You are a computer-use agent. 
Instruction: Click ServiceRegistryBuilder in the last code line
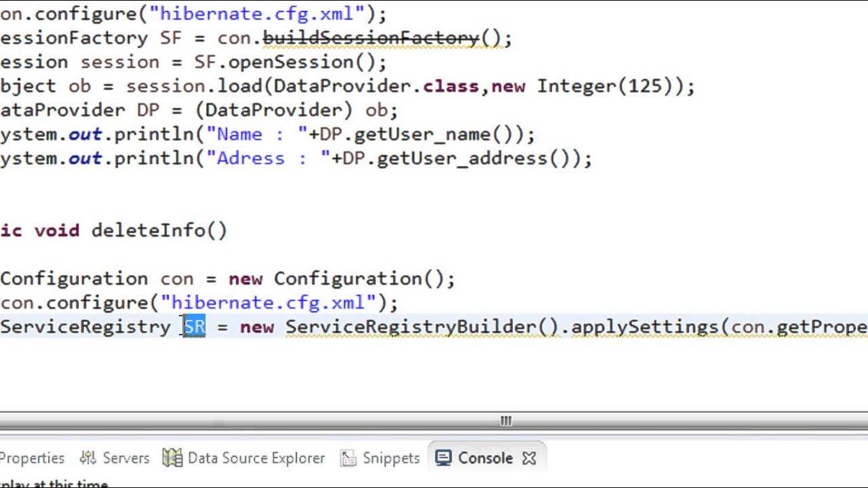[411, 327]
